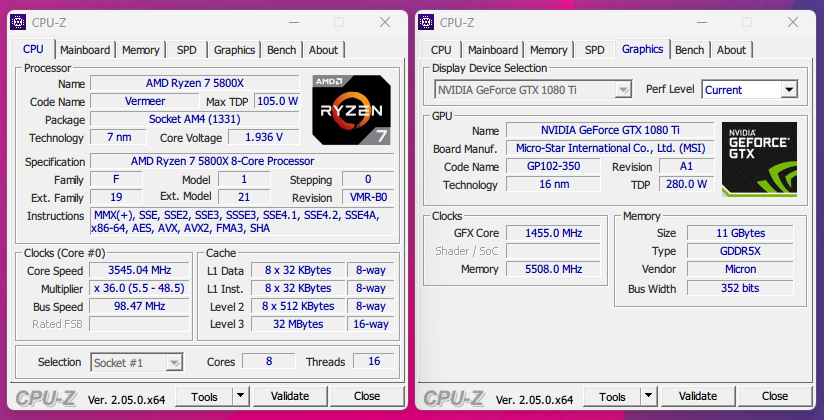
Task: Expand the Display Device Selection dropdown
Action: click(x=532, y=90)
